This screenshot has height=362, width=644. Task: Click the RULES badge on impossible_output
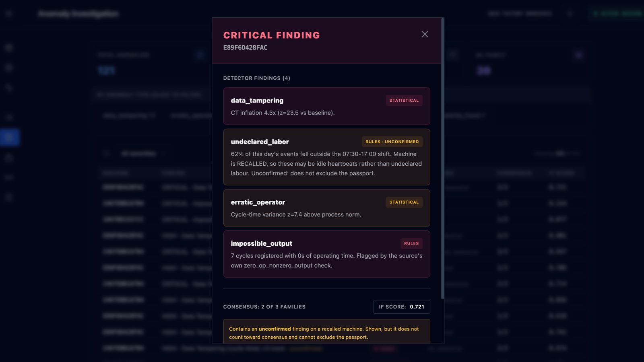point(411,243)
